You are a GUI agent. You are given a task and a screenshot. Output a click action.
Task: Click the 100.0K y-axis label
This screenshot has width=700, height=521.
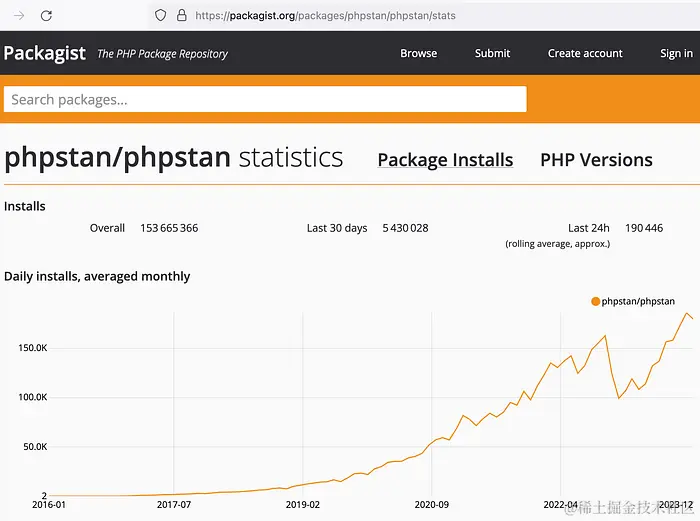point(33,397)
